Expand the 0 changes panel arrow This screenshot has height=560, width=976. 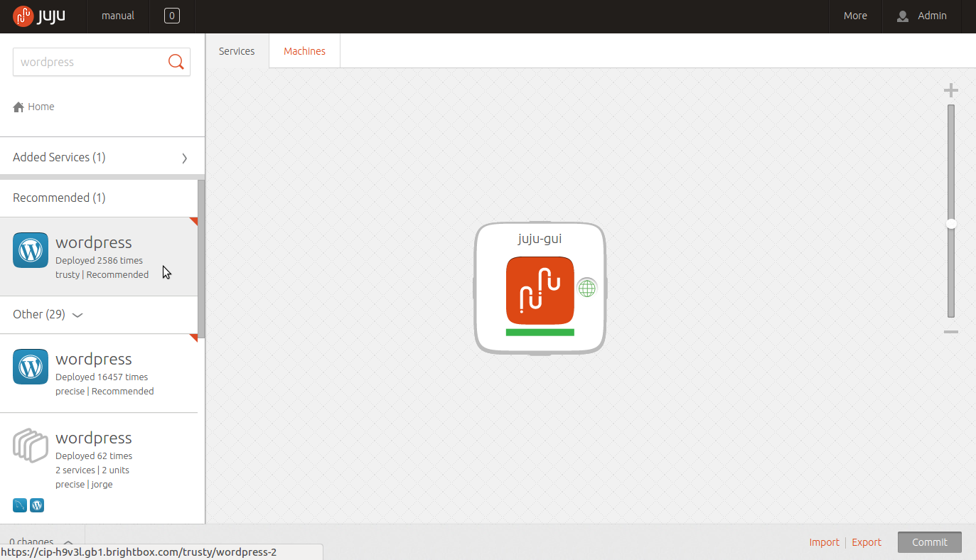[68, 542]
